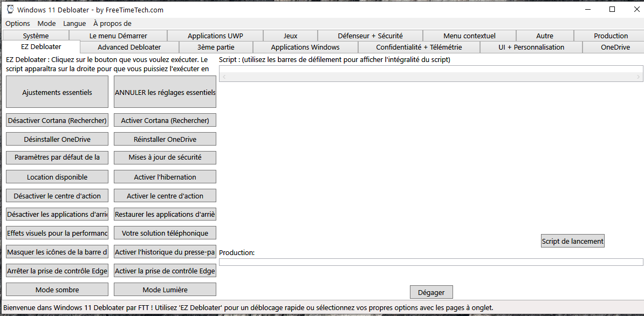The width and height of the screenshot is (644, 316).
Task: Open the Advanced Debloater tab
Action: tap(129, 47)
